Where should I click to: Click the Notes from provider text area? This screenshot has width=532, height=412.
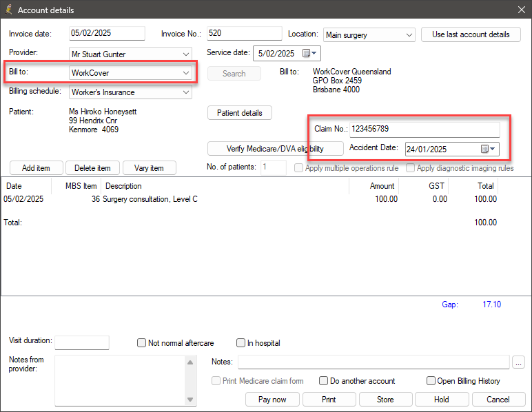tap(120, 380)
